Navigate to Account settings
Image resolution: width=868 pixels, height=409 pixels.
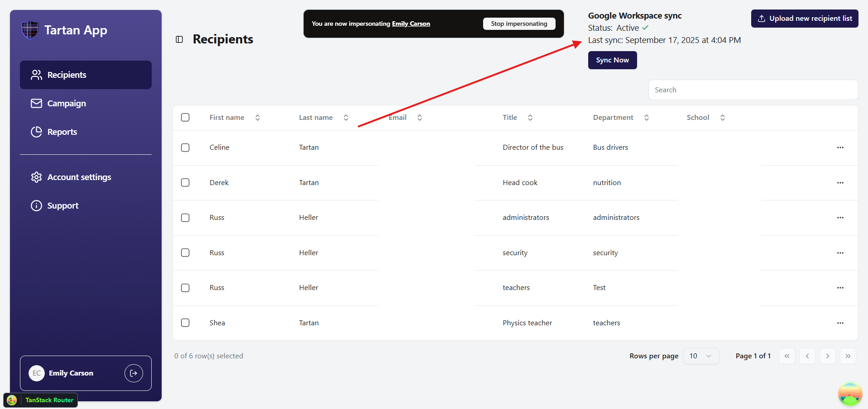79,177
